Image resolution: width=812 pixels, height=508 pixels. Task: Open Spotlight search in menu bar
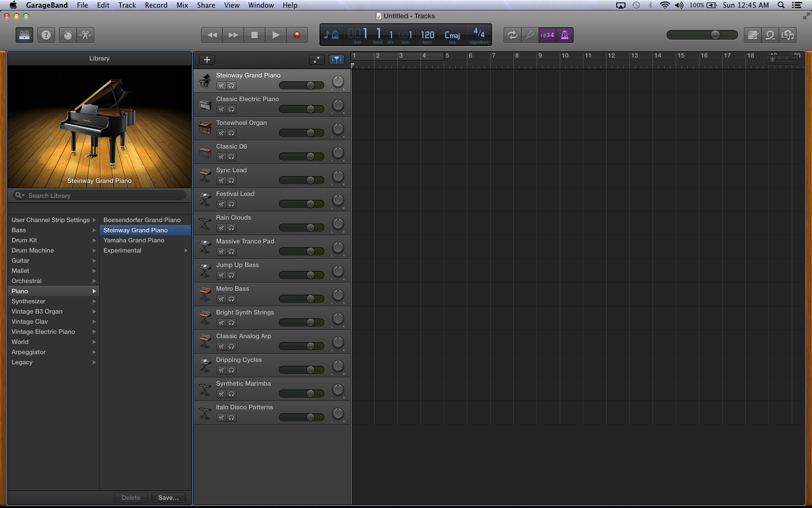[x=781, y=5]
